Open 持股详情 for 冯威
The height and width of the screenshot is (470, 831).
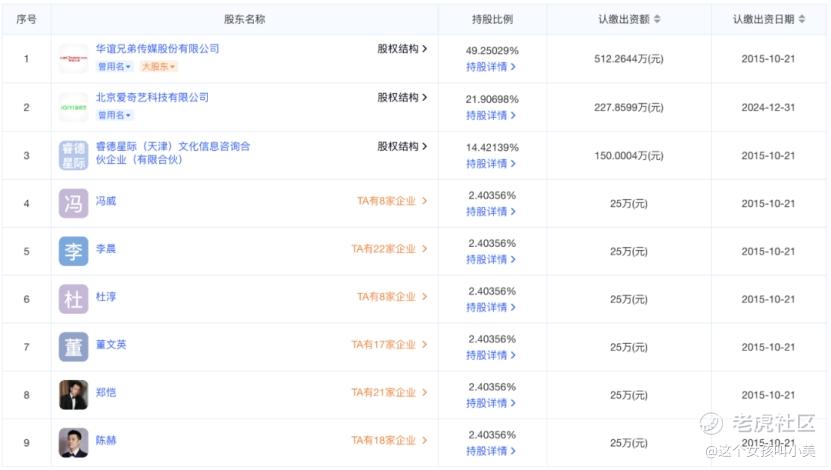[x=491, y=212]
